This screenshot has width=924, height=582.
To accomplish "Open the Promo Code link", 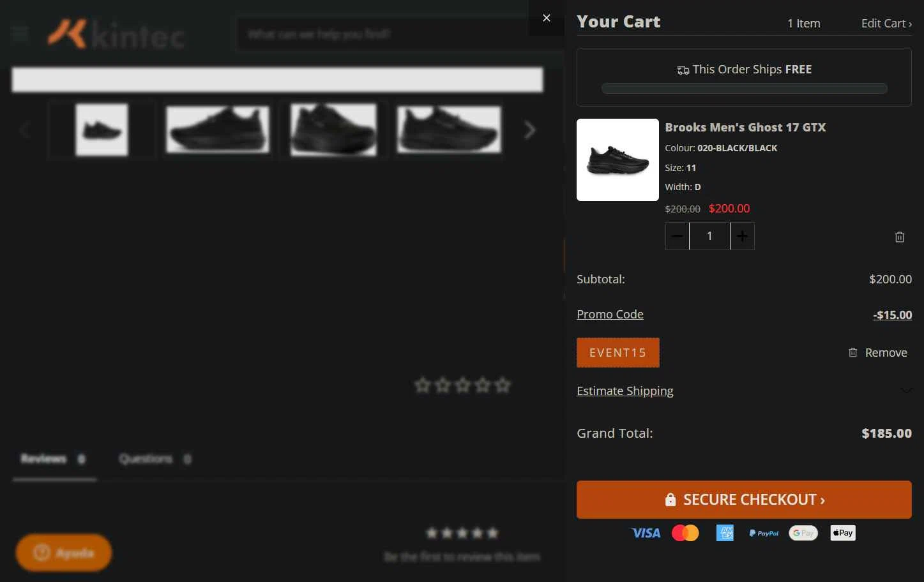I will click(610, 314).
